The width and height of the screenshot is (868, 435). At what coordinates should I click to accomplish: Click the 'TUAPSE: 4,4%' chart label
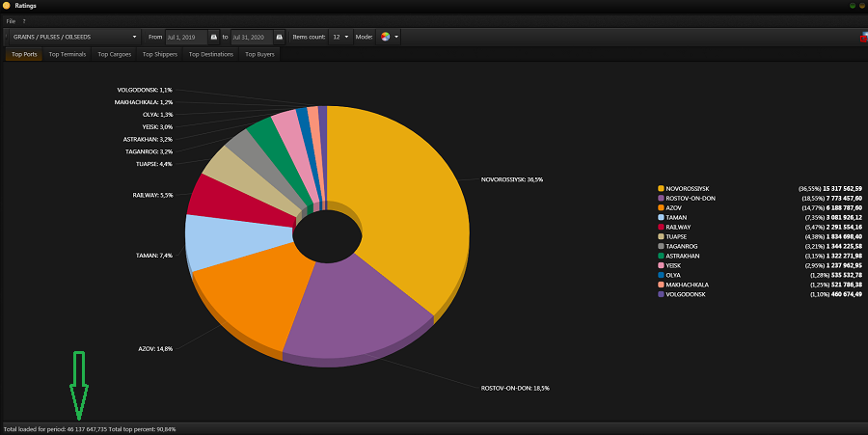(x=154, y=164)
